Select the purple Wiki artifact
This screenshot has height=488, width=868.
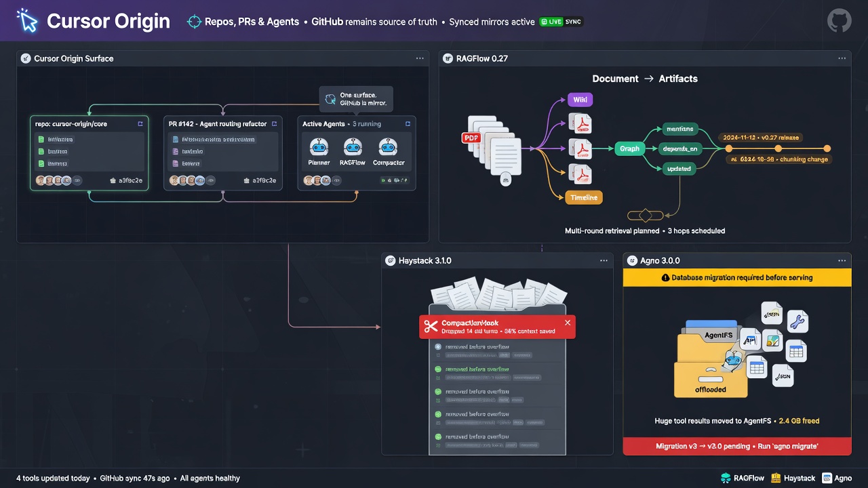(580, 100)
